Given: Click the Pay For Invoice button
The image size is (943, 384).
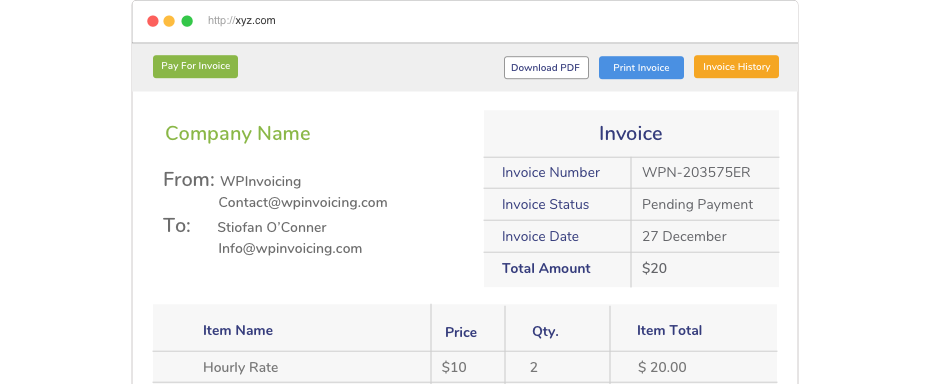Looking at the screenshot, I should pos(195,67).
